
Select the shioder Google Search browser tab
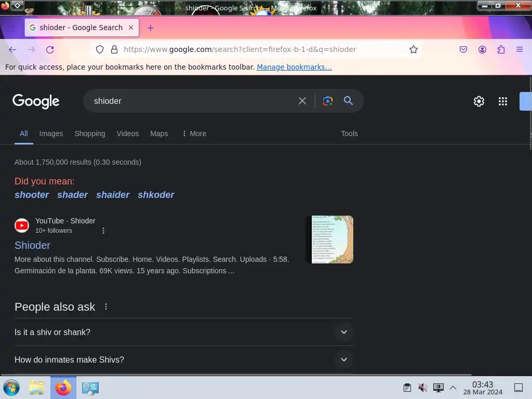(82, 28)
